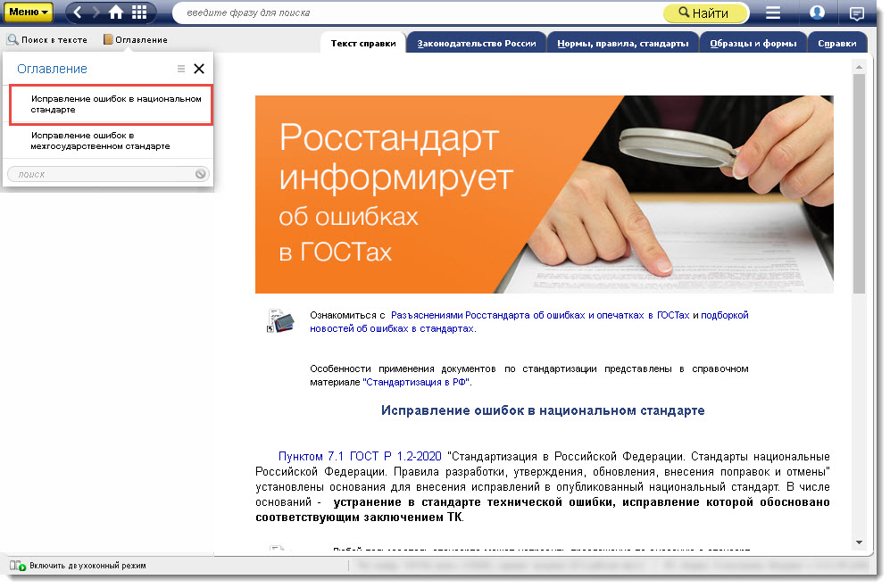Select 'Исправление ошибок в национальном стандарте' contents item
Image resolution: width=890 pixels, height=588 pixels.
click(x=111, y=104)
